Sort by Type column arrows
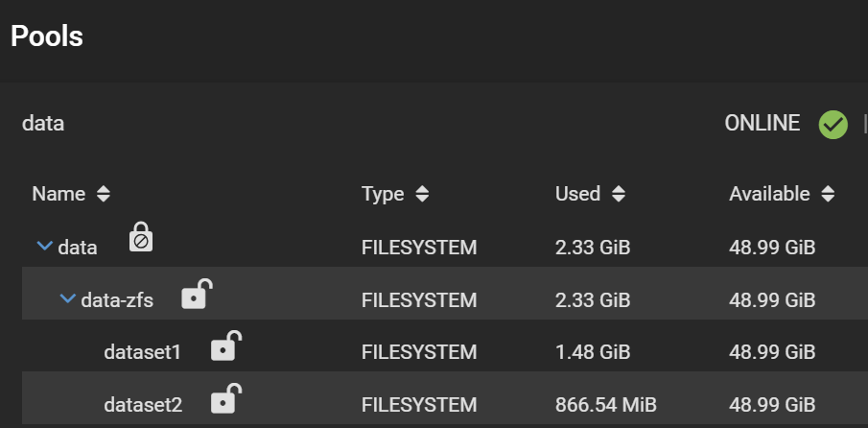Screen dimensions: 868x428 click(x=422, y=195)
